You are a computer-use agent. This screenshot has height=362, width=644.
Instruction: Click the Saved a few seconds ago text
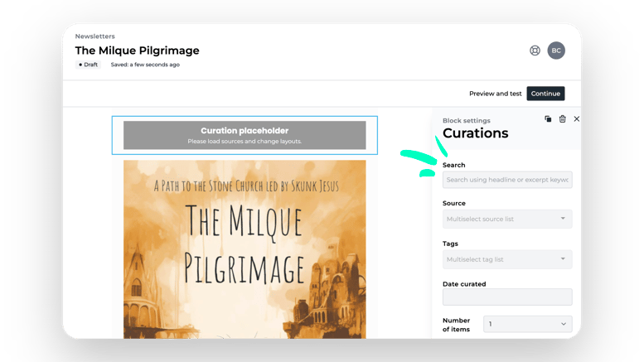(145, 65)
